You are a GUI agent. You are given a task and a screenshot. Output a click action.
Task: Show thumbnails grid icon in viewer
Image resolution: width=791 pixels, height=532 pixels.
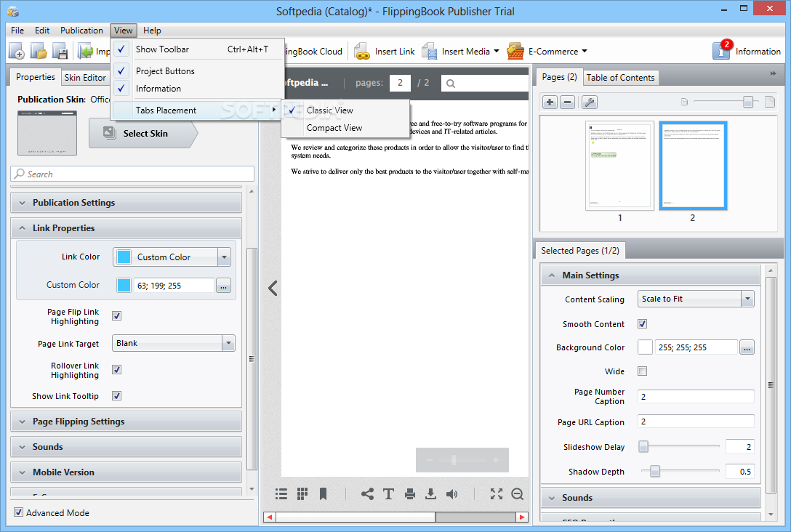click(x=302, y=493)
